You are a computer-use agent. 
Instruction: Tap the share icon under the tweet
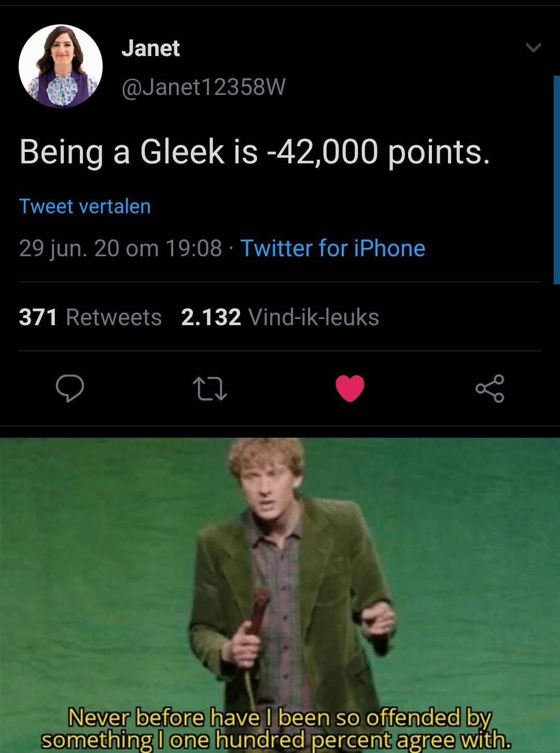(489, 389)
